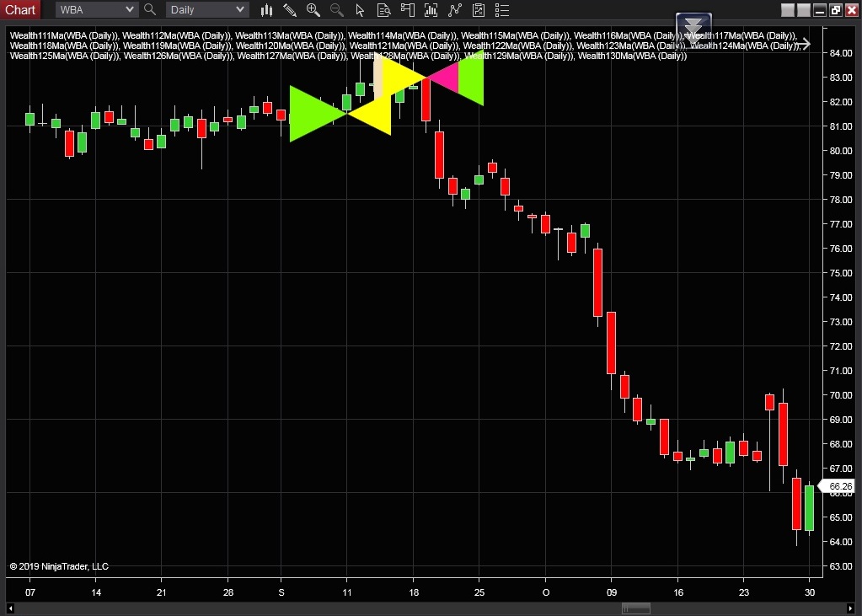Screen dimensions: 862x616
Task: Open the strategies icon
Action: point(455,10)
